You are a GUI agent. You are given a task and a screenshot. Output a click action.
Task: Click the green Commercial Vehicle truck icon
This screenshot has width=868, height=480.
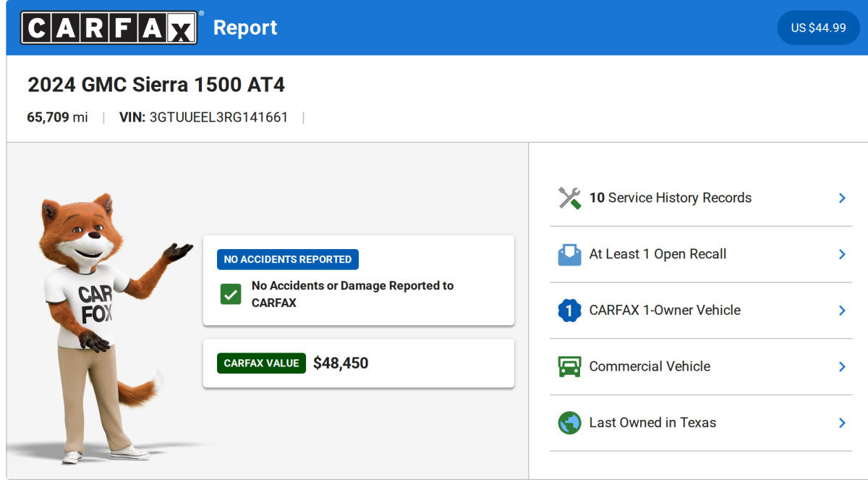coord(569,366)
